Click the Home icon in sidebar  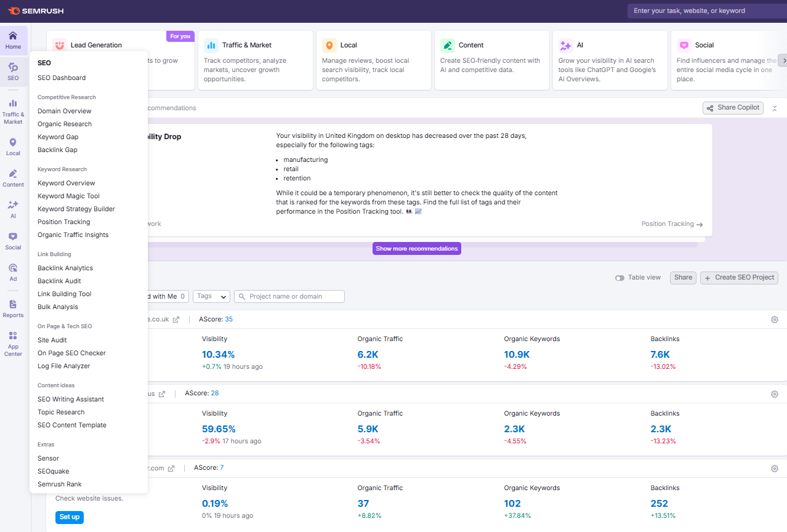13,36
